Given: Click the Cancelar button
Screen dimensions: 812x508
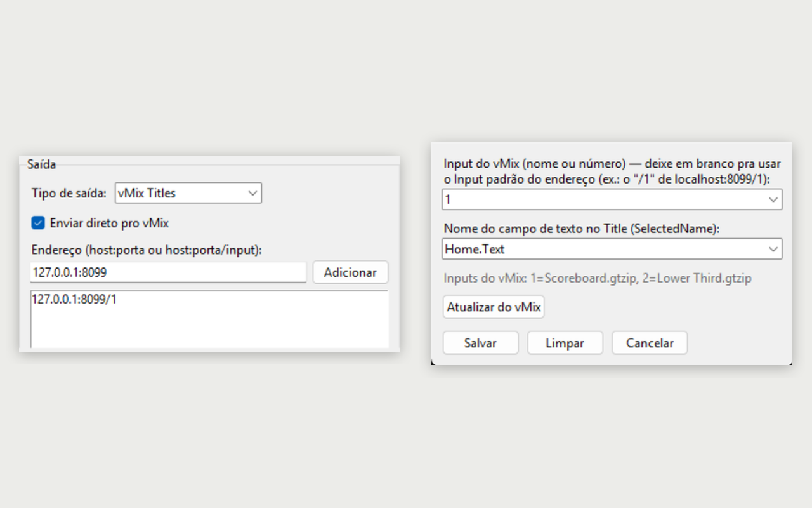Looking at the screenshot, I should click(x=650, y=343).
